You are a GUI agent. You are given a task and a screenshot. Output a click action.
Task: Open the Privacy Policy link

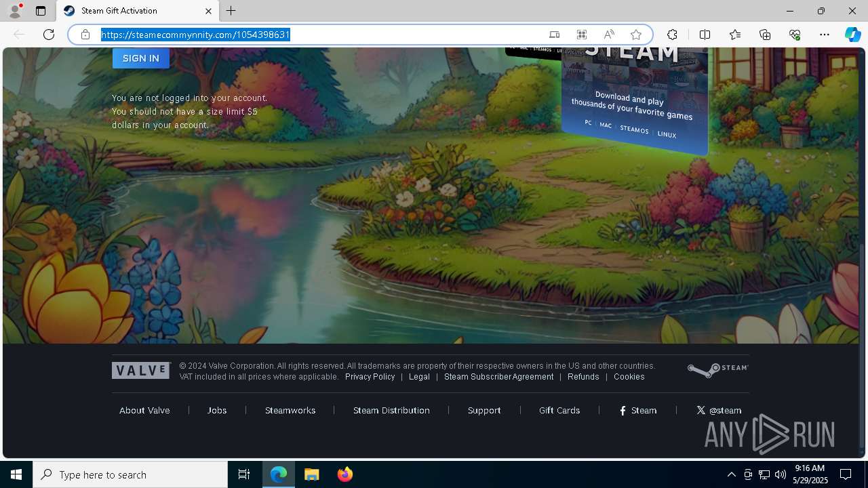point(370,377)
